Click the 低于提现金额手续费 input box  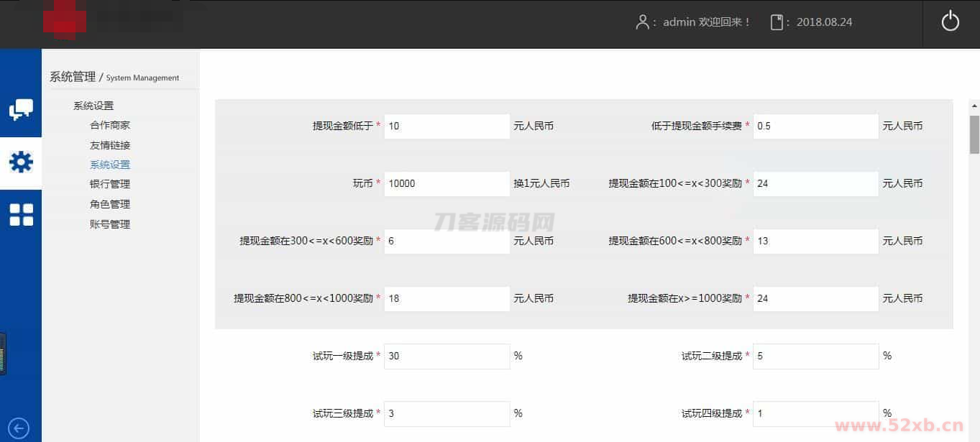tap(815, 126)
